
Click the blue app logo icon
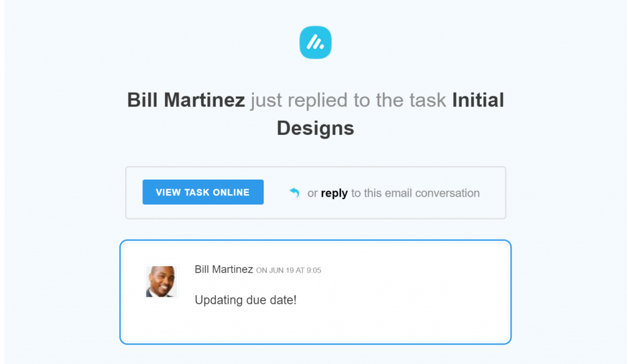click(x=315, y=42)
